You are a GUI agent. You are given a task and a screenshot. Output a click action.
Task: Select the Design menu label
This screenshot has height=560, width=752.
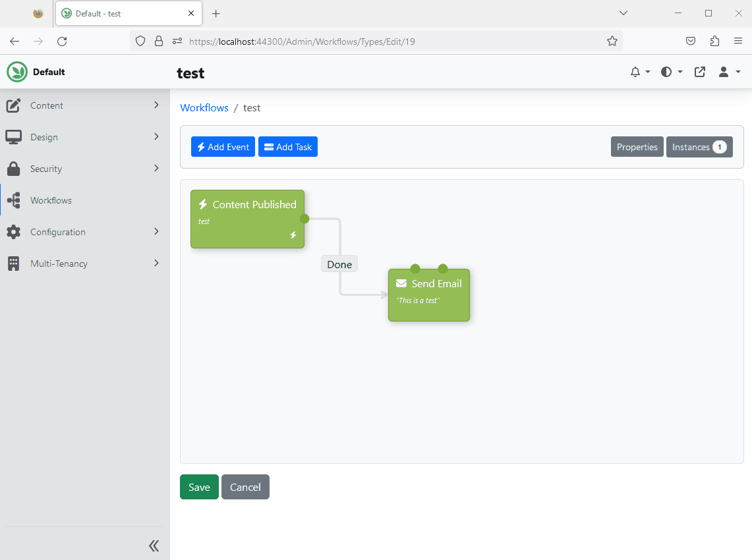pos(44,137)
